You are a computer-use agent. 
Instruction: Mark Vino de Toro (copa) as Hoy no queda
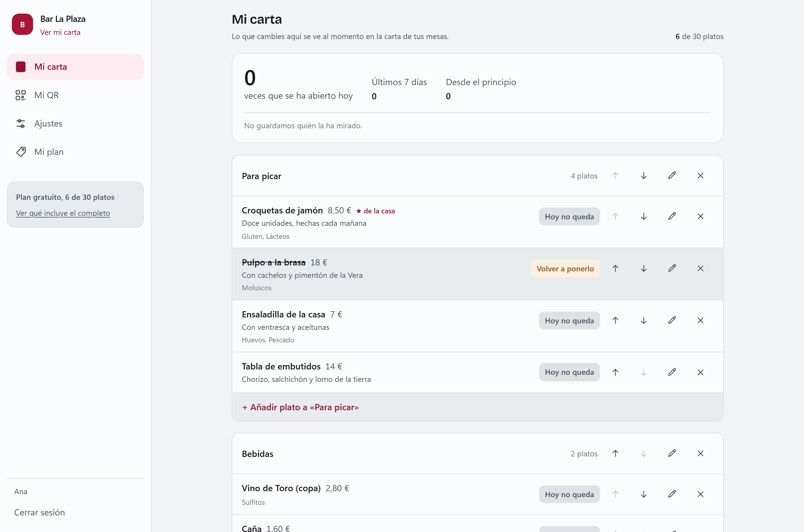(x=569, y=494)
